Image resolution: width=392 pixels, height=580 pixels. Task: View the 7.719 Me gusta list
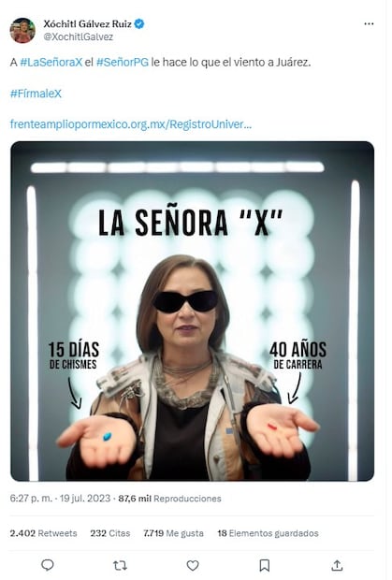coord(173,533)
